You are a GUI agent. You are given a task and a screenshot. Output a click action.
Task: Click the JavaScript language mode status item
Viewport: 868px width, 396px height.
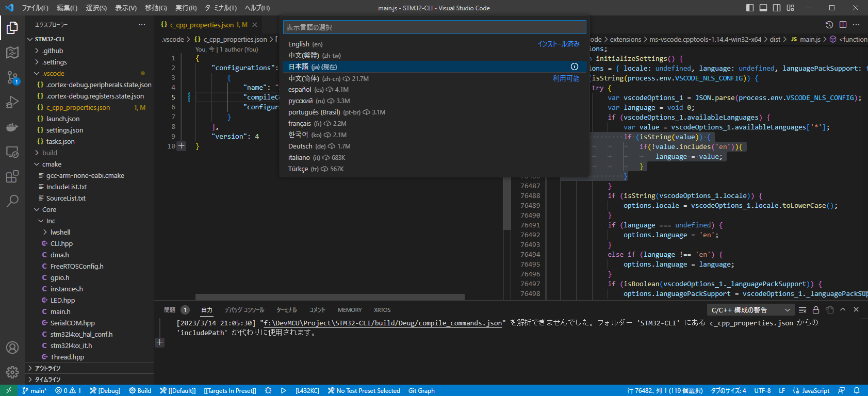811,390
